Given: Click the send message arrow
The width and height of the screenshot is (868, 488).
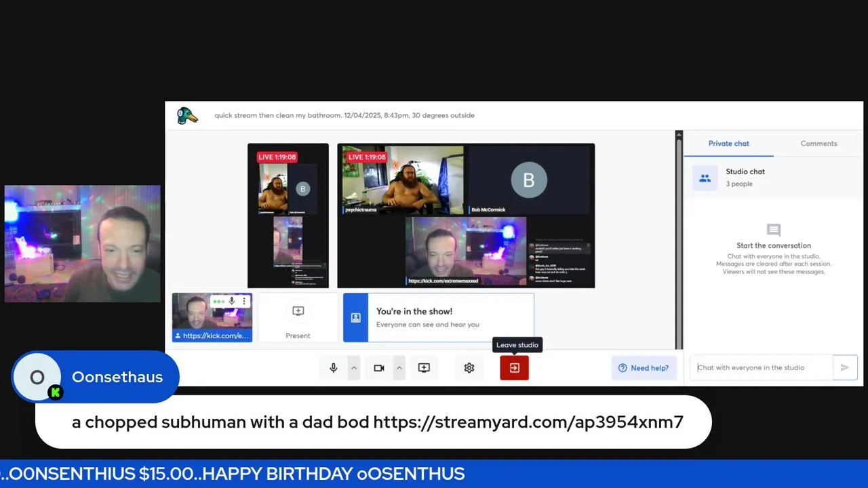Looking at the screenshot, I should click(845, 367).
